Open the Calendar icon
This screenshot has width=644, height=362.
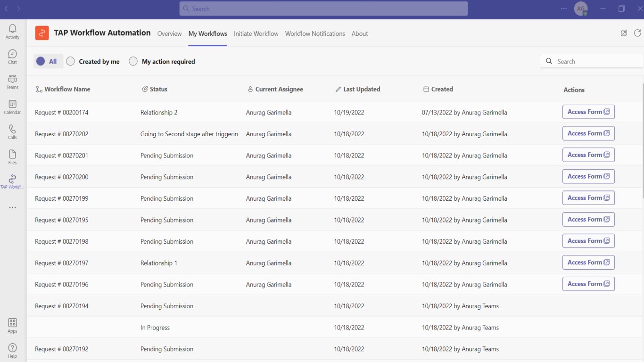12,107
